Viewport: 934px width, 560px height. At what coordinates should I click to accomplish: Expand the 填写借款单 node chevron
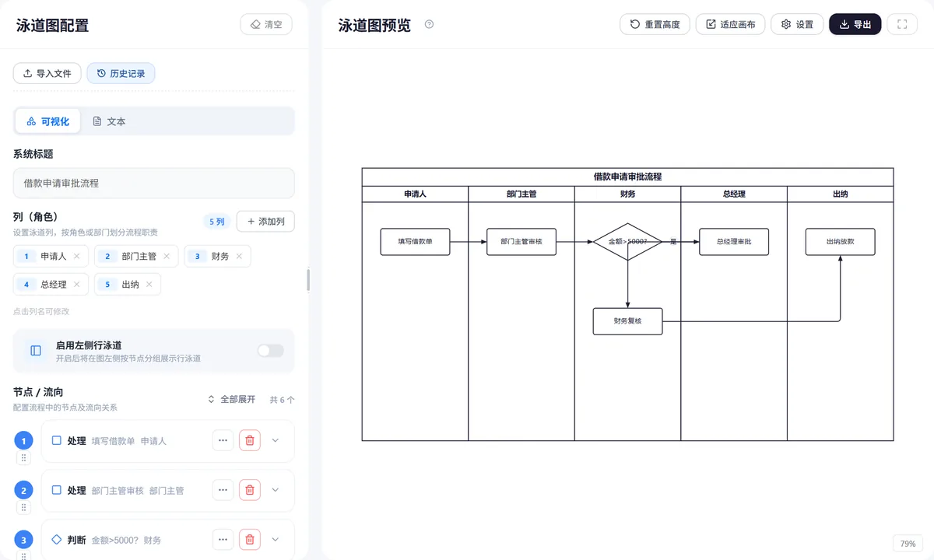[275, 440]
